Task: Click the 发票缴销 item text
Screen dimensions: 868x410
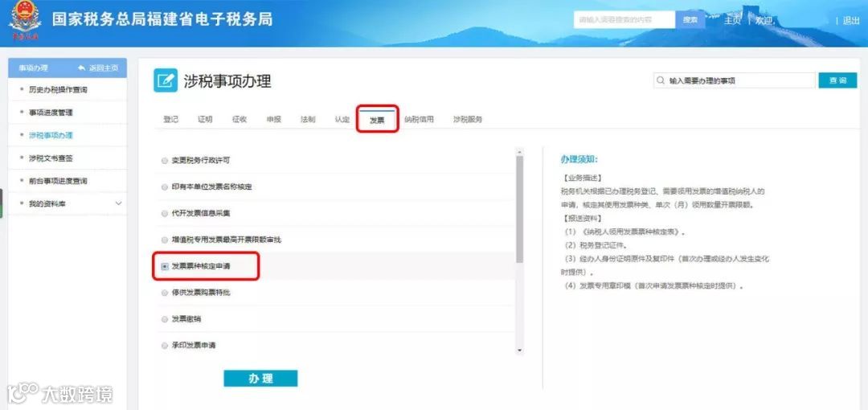Action: [x=186, y=319]
